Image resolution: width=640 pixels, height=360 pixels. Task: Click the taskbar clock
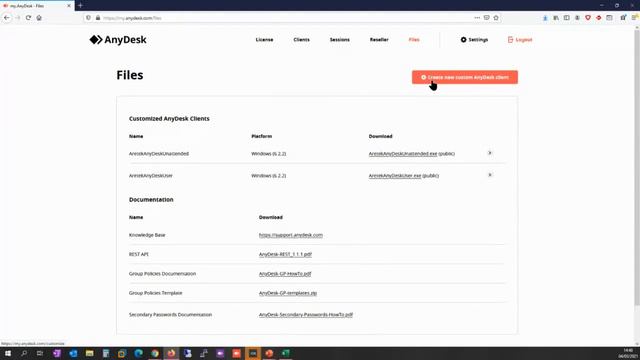[628, 353]
